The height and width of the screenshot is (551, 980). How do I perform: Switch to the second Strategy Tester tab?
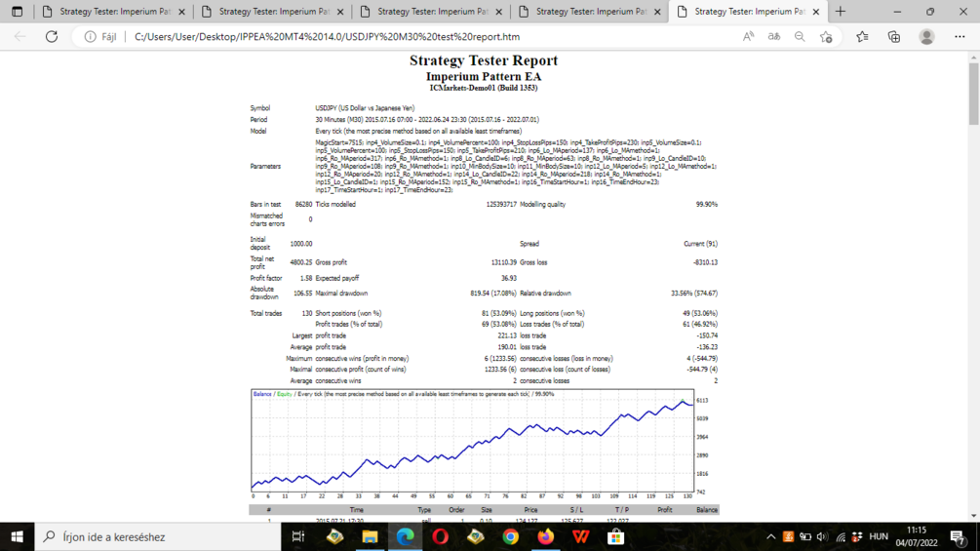pos(274,12)
